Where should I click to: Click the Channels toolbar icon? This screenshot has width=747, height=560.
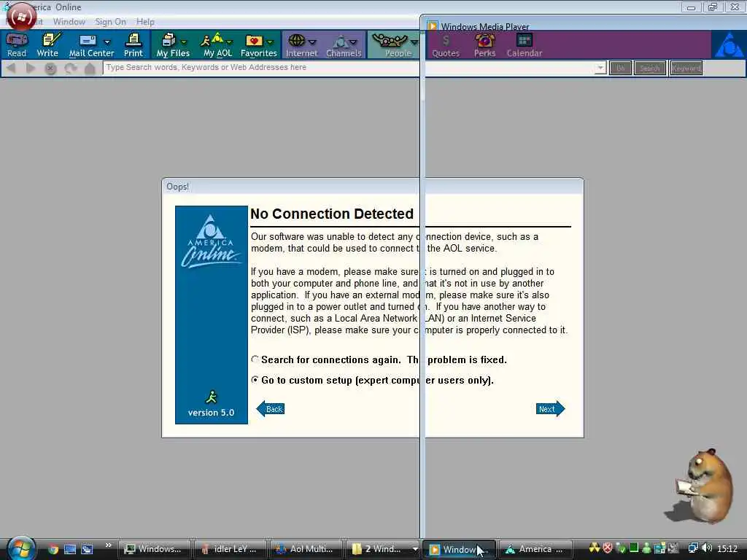pos(340,41)
